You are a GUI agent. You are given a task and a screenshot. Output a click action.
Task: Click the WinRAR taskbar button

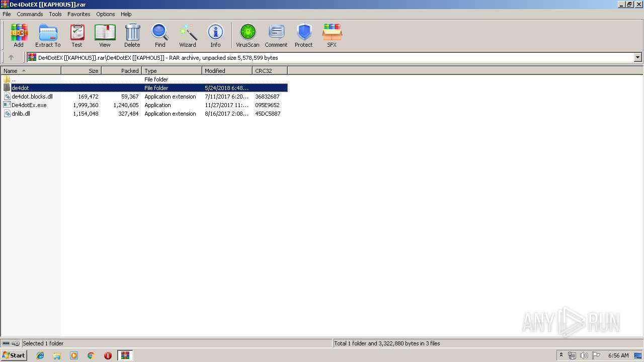pyautogui.click(x=125, y=355)
